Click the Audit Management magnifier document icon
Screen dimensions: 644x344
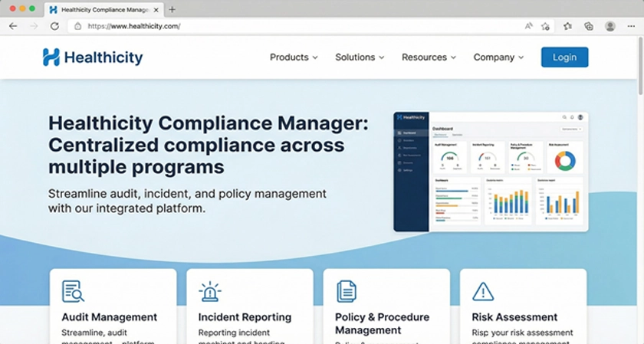74,291
